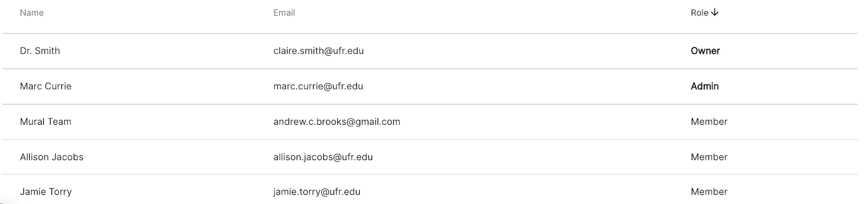Select the Mural Team name cell

[46, 122]
